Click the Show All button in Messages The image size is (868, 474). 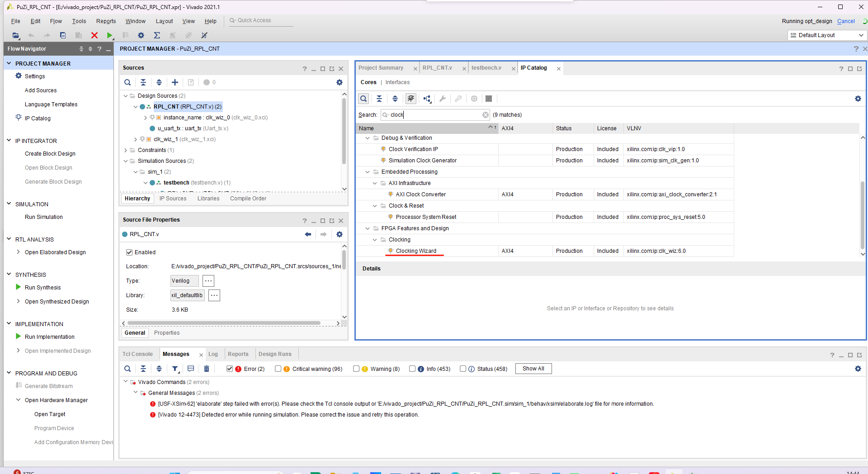[x=533, y=368]
